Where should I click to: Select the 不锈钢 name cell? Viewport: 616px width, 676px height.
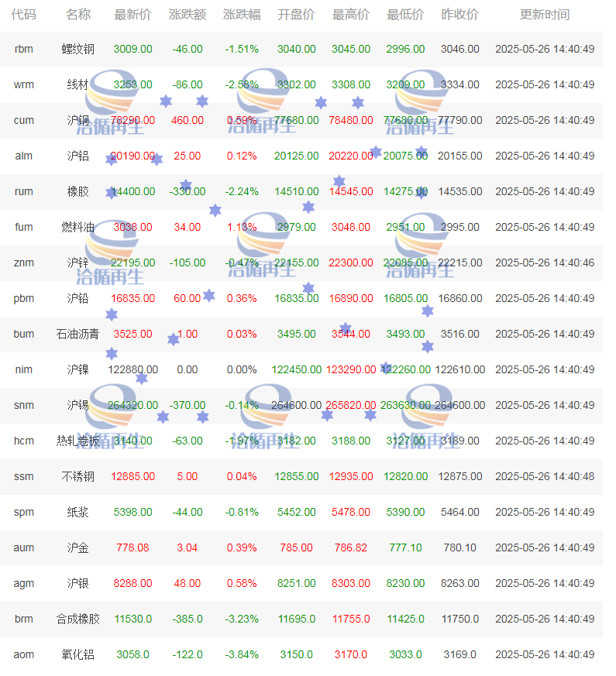click(x=78, y=477)
